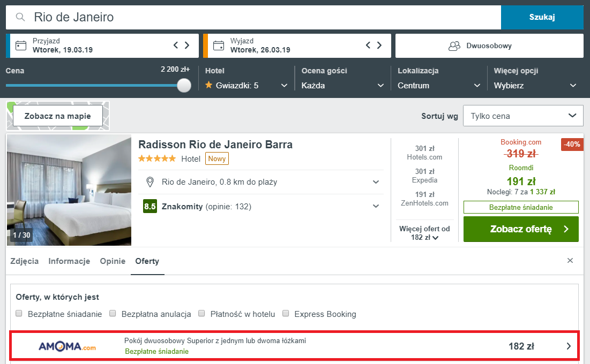Go to previous departure date arrow
The image size is (590, 364).
coord(368,45)
